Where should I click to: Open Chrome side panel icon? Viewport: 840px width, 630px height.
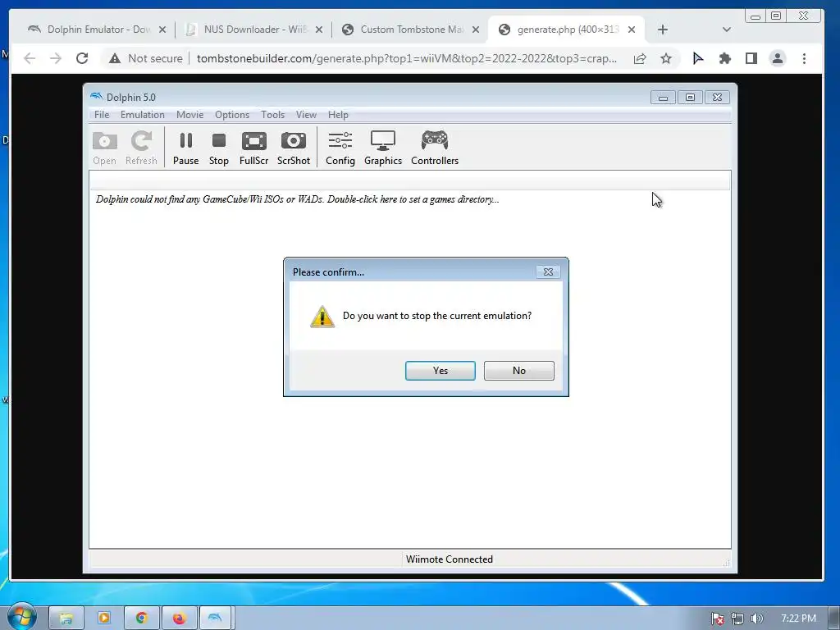click(751, 58)
